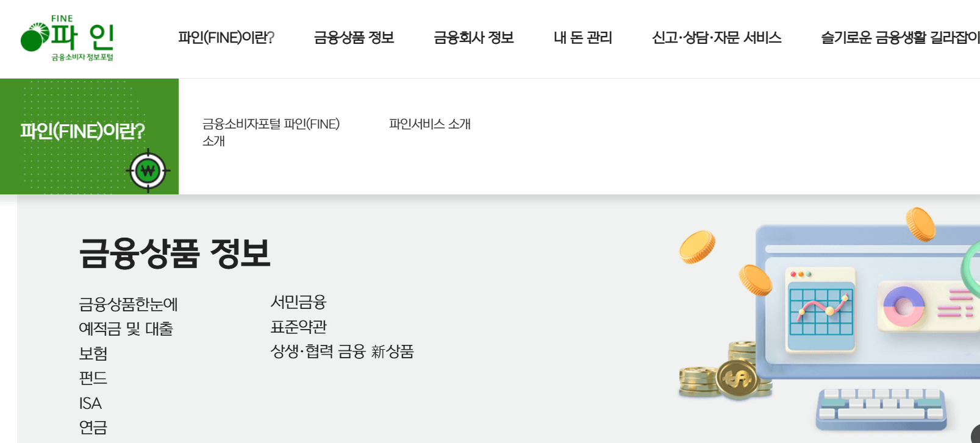Select 금융회사 정보 from the top navigation
This screenshot has height=443, width=980.
pyautogui.click(x=474, y=38)
